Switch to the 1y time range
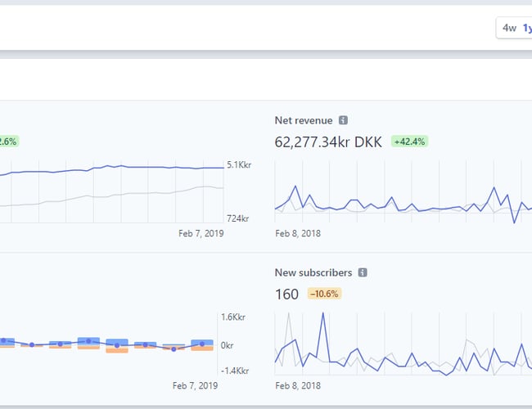532x409 pixels. [527, 28]
